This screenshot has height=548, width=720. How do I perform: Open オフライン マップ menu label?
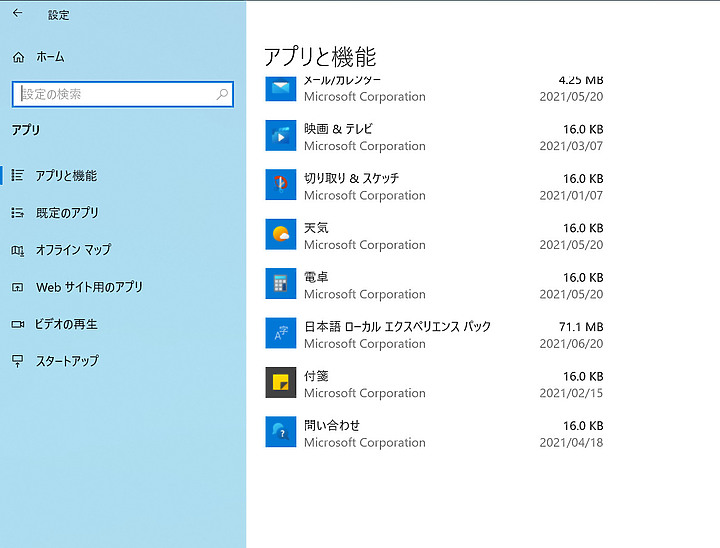pyautogui.click(x=73, y=250)
